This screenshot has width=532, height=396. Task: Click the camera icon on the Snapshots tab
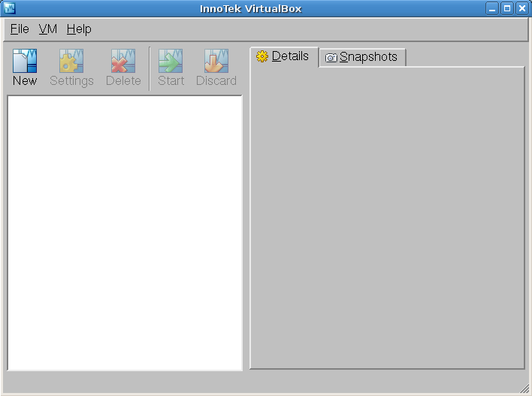(331, 57)
